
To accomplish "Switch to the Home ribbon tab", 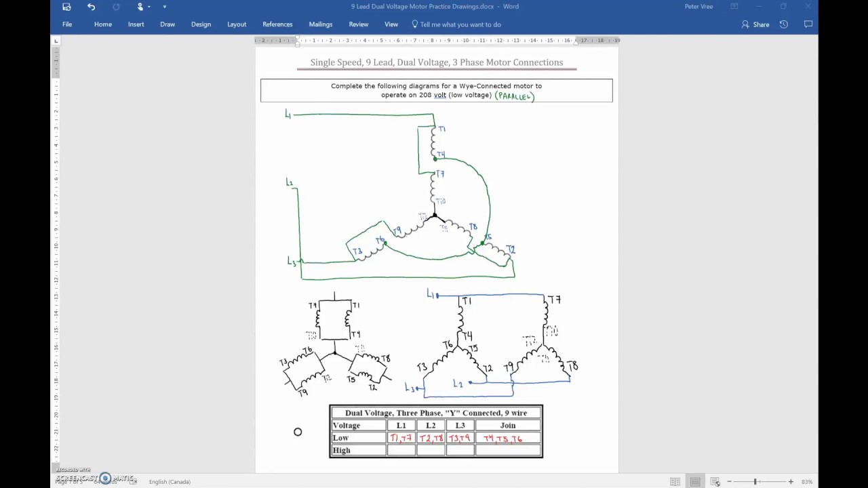I will pyautogui.click(x=103, y=24).
